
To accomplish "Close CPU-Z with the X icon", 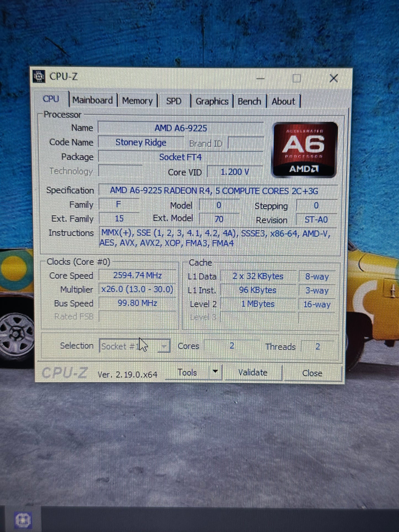I will coord(334,78).
